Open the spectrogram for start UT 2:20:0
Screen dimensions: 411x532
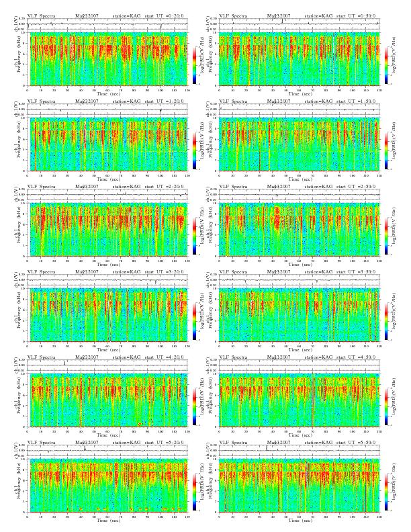pyautogui.click(x=107, y=230)
